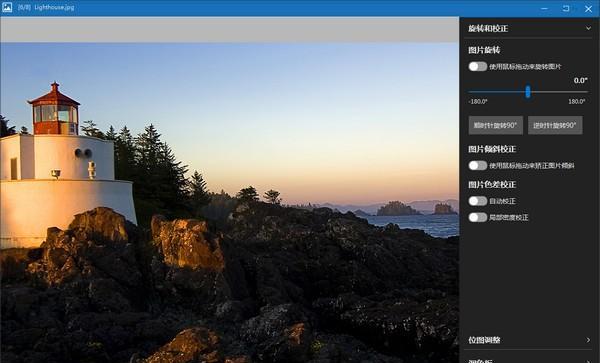Expand the 位图调整 section chevron
600x363 pixels.
588,340
